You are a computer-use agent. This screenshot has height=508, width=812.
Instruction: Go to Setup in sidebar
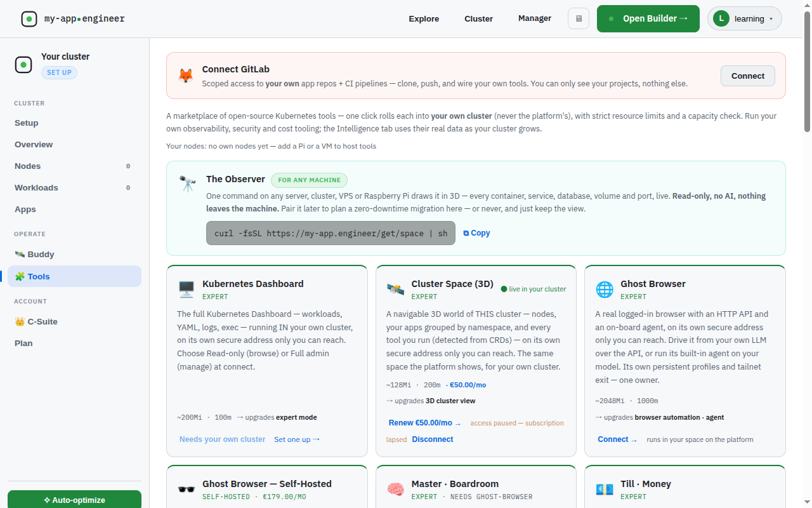click(74, 123)
